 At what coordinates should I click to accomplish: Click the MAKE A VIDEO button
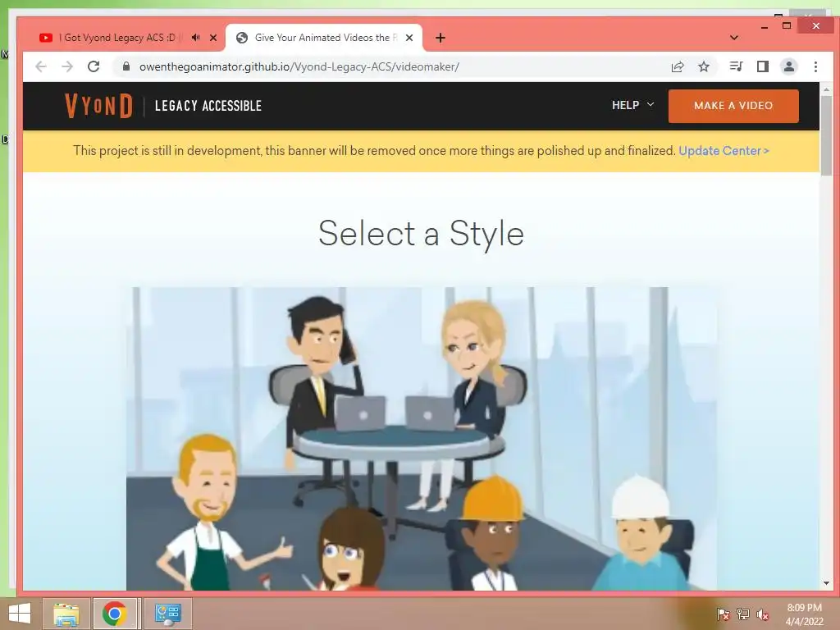733,106
